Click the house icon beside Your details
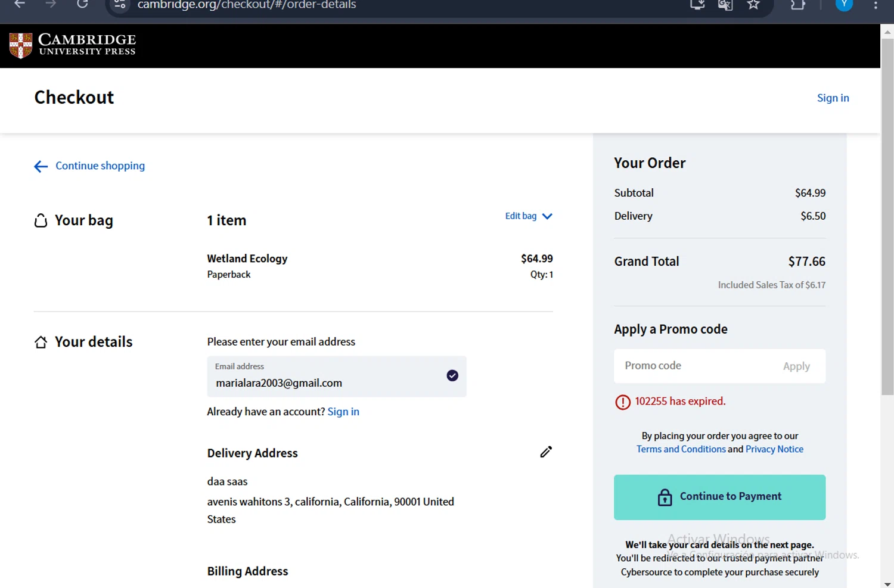 tap(41, 342)
